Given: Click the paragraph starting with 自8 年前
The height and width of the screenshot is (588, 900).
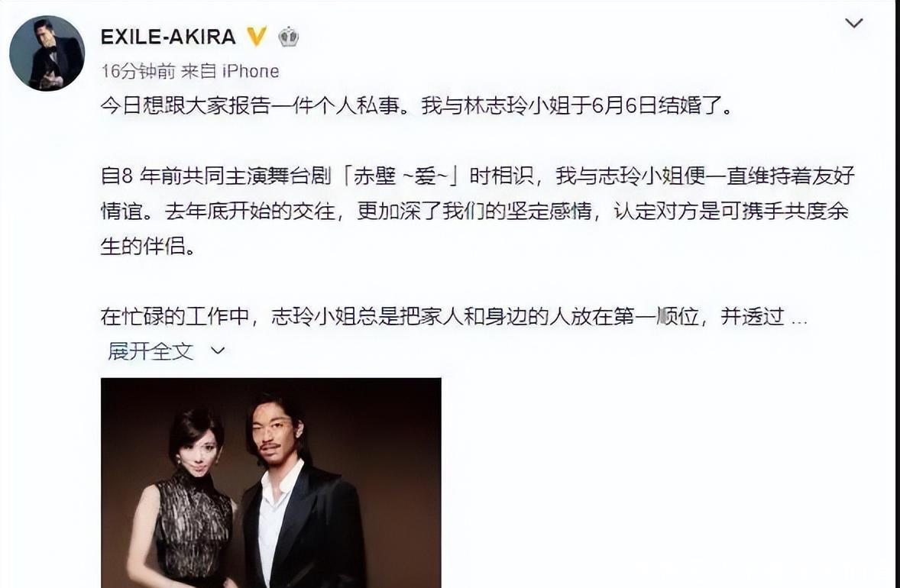Looking at the screenshot, I should click(478, 211).
